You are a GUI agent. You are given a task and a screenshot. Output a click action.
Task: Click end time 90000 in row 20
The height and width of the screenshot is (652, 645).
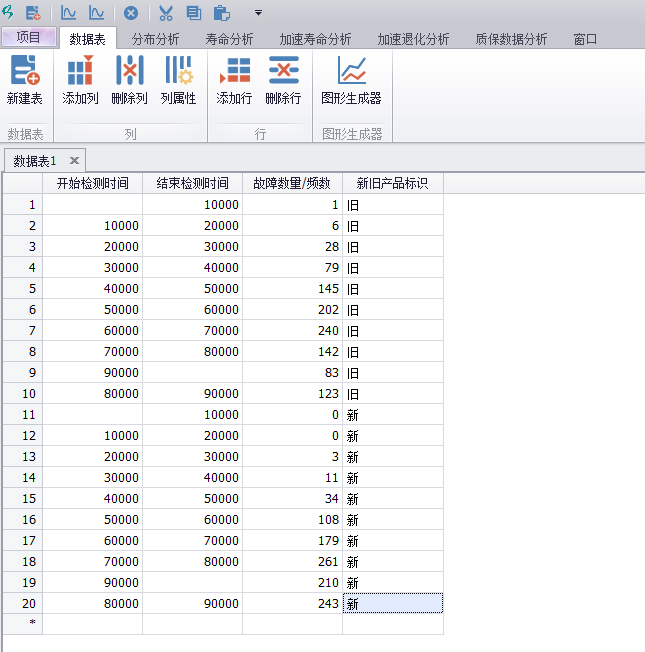pos(193,603)
